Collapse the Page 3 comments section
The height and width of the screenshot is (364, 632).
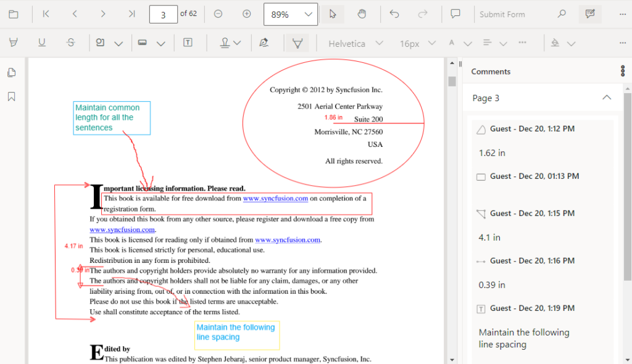tap(607, 97)
